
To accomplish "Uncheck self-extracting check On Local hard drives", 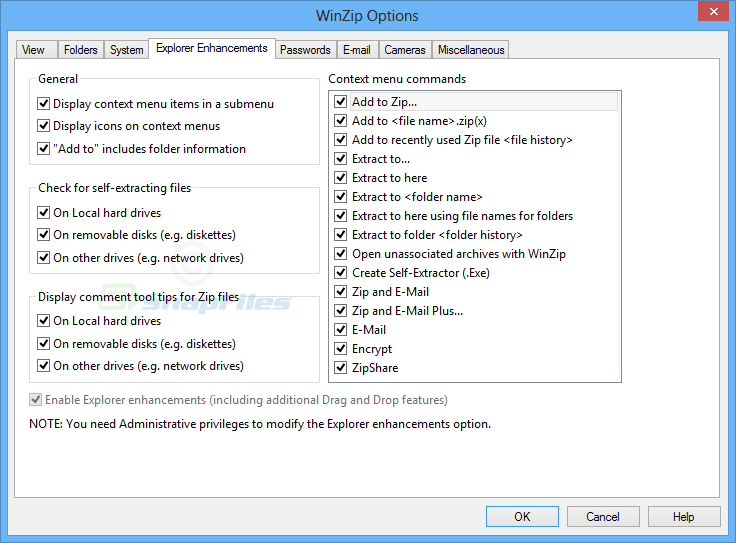I will coord(44,213).
